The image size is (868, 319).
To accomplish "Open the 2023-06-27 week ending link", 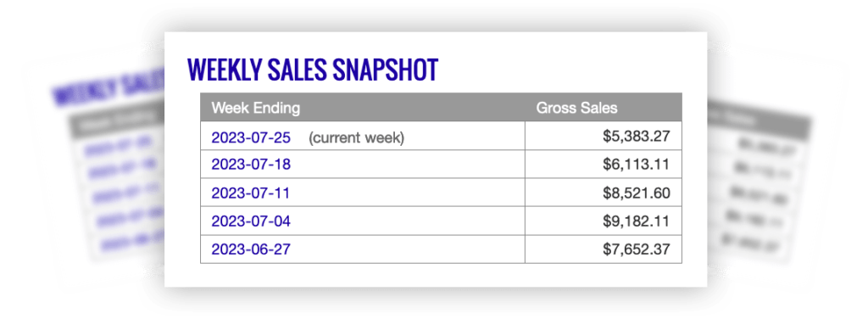I will (251, 249).
